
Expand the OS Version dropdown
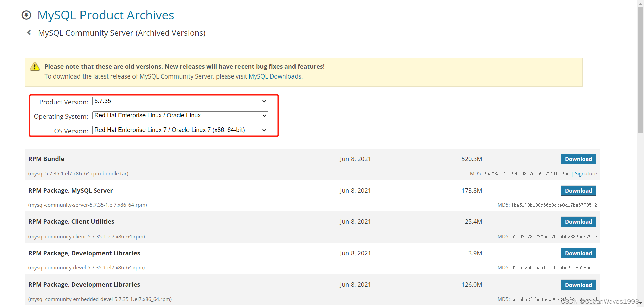click(x=180, y=130)
